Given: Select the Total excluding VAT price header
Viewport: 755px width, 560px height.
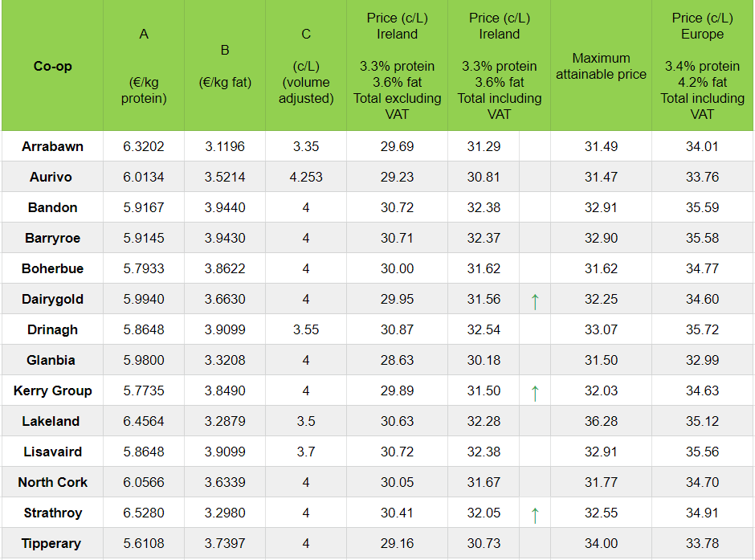Looking at the screenshot, I should click(397, 66).
